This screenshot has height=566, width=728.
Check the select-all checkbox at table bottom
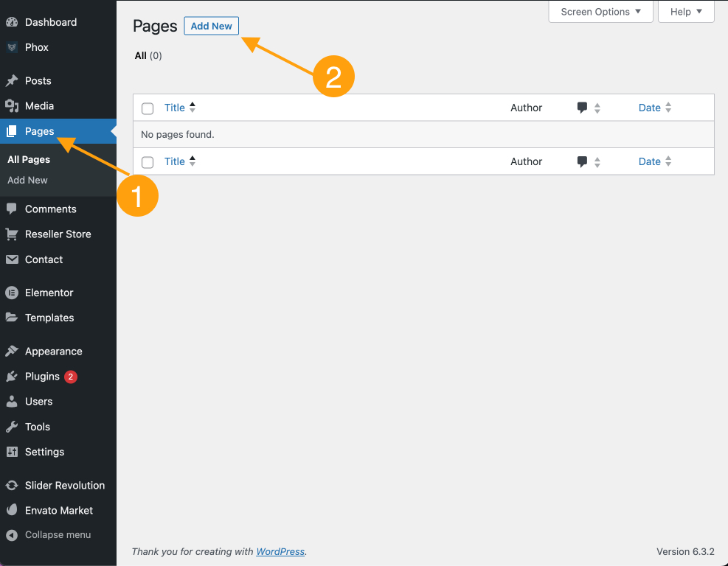click(x=148, y=161)
